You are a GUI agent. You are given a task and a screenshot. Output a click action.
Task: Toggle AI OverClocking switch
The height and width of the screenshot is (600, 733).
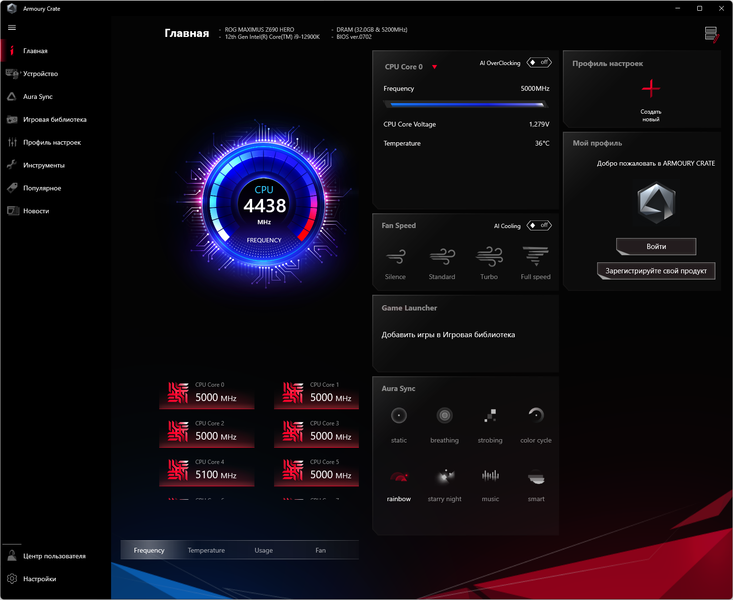click(x=539, y=62)
